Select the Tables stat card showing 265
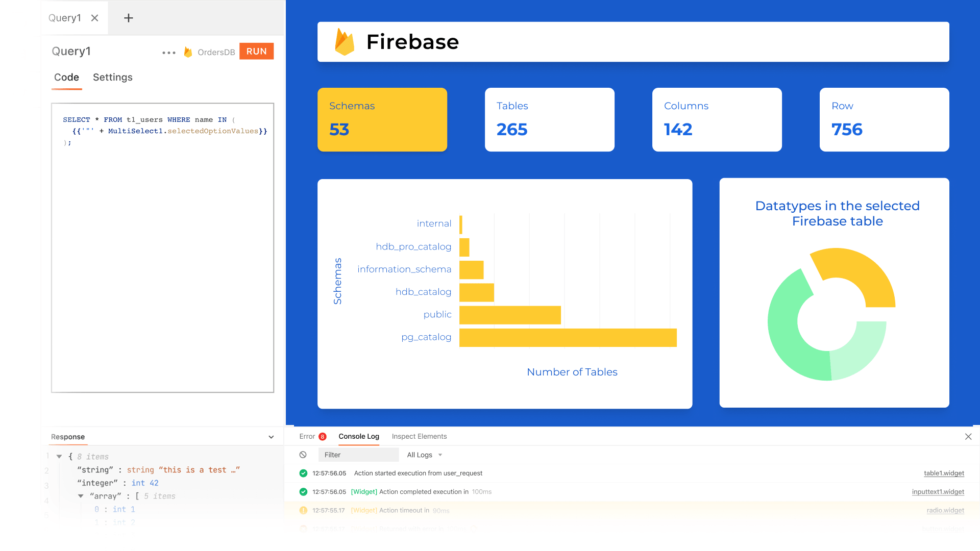 (x=549, y=119)
